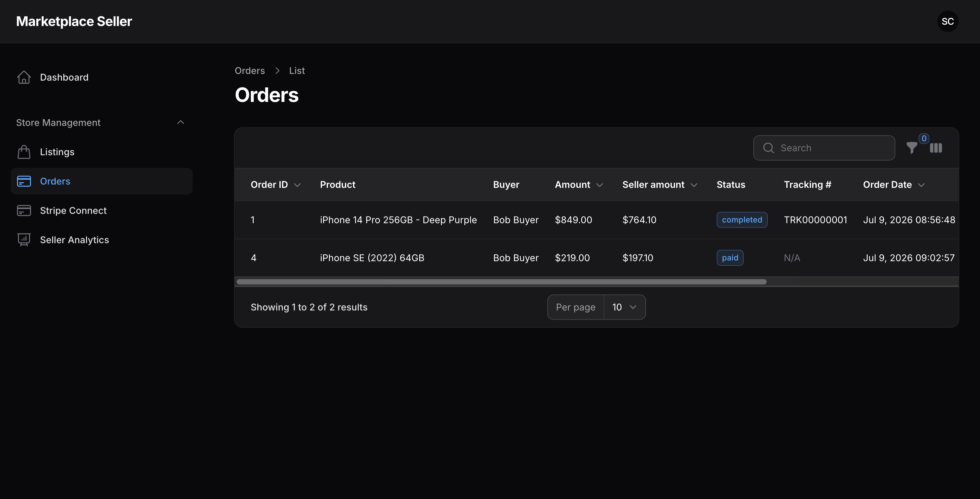Open Listings in sidebar
Image resolution: width=980 pixels, height=499 pixels.
pos(102,152)
